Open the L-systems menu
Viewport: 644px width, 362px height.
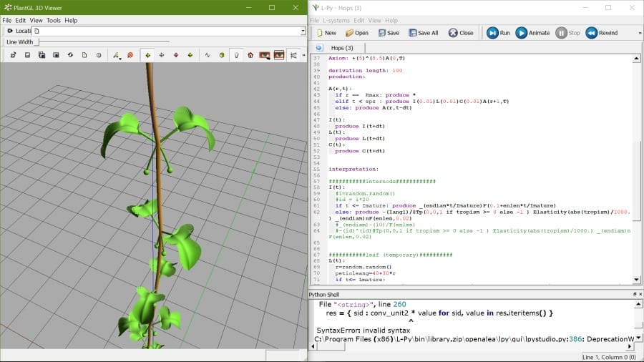(x=336, y=21)
